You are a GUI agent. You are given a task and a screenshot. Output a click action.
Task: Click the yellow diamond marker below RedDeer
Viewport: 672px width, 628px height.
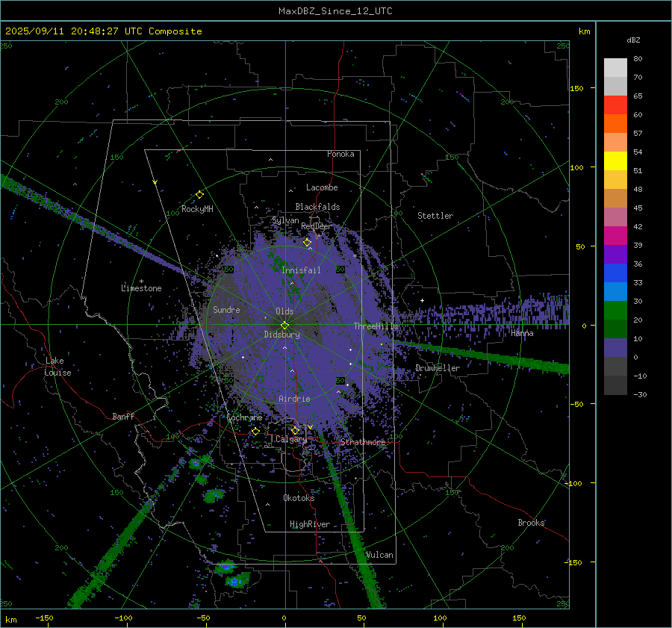307,243
